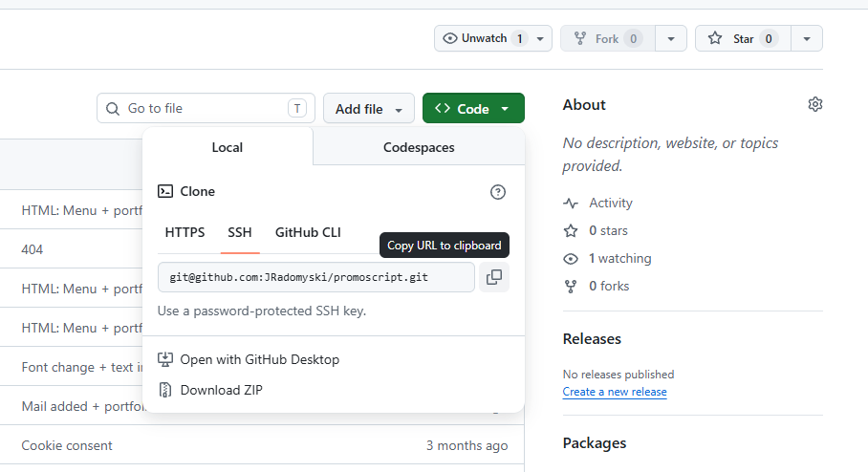
Task: View the 0 forks link
Action: point(609,286)
